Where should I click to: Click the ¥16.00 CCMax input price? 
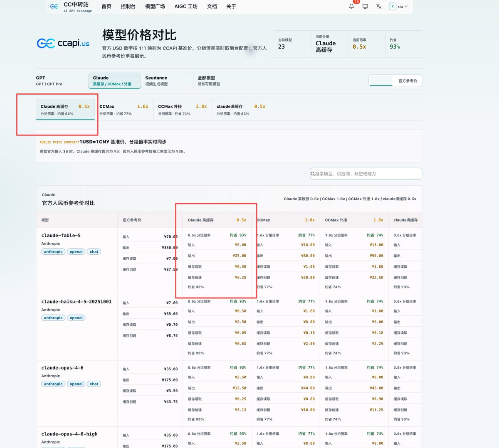[x=308, y=245]
